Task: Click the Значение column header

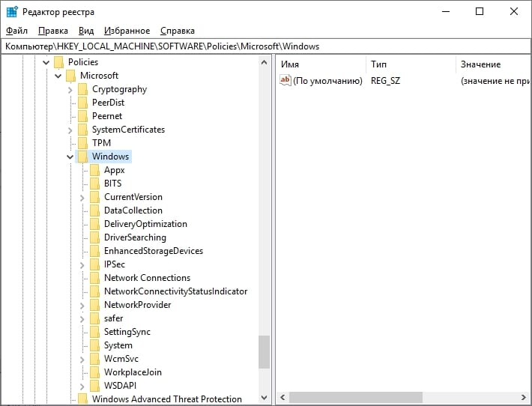Action: (494, 64)
